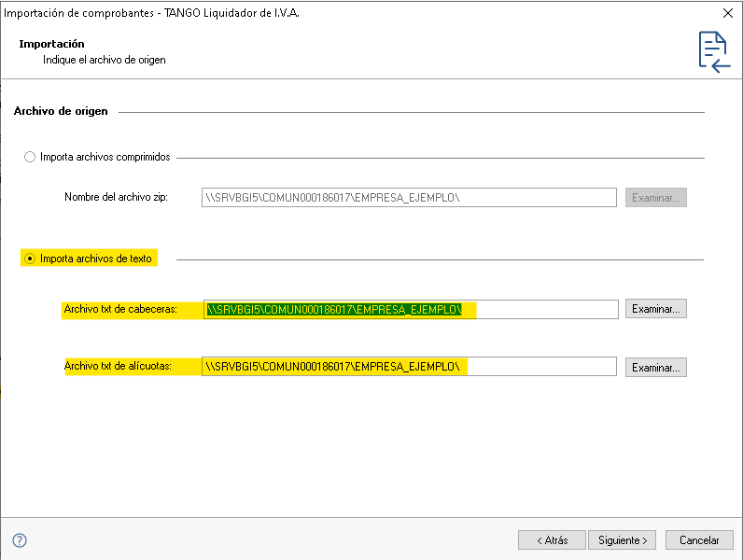Close the Importación de comprobantes window

(x=728, y=13)
